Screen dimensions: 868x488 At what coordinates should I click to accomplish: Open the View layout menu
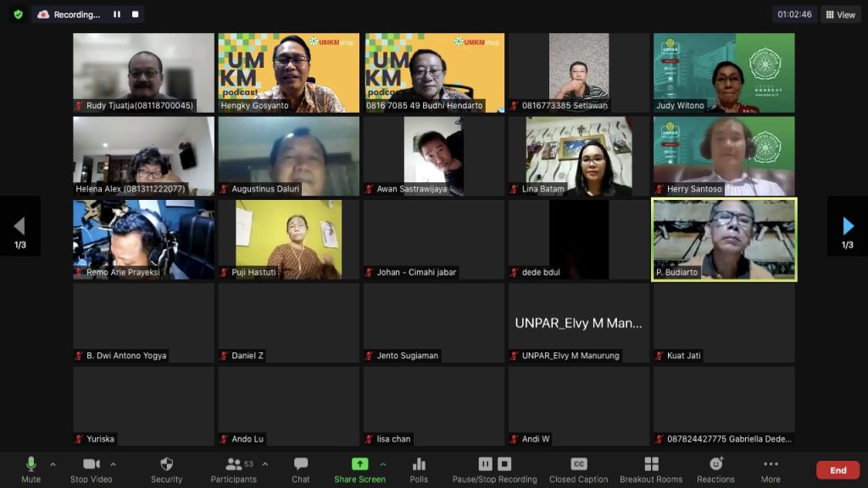coord(840,14)
